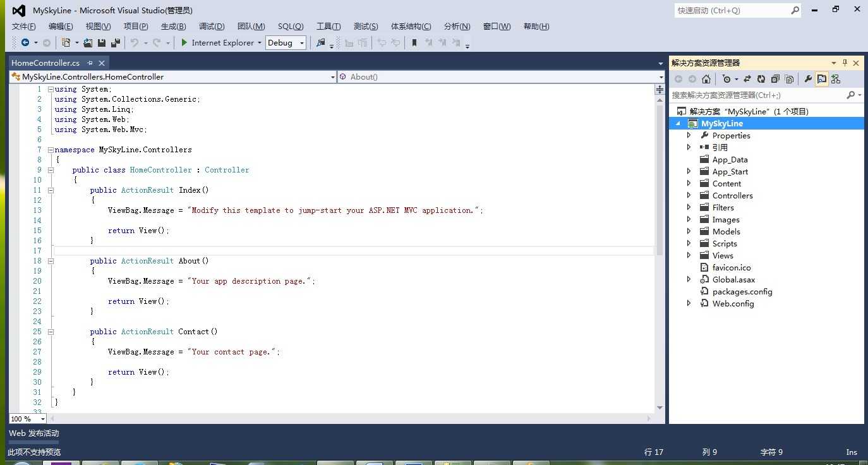
Task: Save HomeController.cs with the Save icon
Action: [102, 42]
